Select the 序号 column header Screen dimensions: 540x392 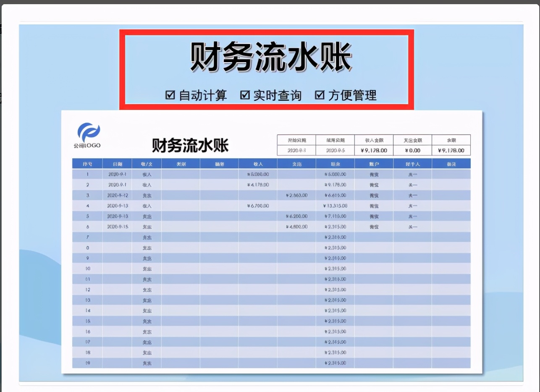(x=88, y=163)
